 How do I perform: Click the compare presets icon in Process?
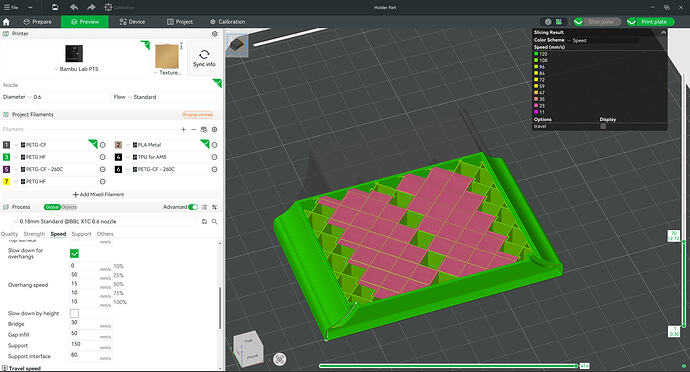coord(215,207)
